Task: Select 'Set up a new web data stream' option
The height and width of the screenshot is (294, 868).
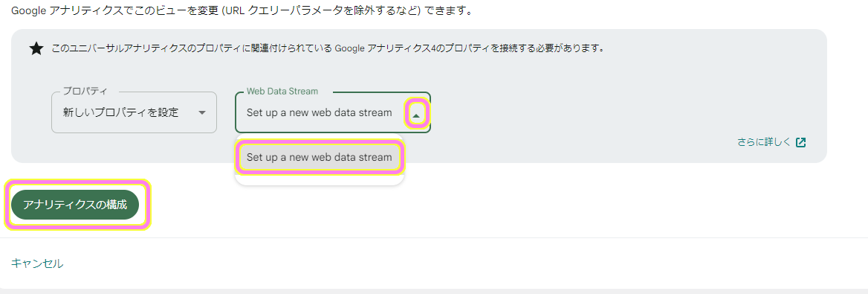Action: tap(320, 157)
